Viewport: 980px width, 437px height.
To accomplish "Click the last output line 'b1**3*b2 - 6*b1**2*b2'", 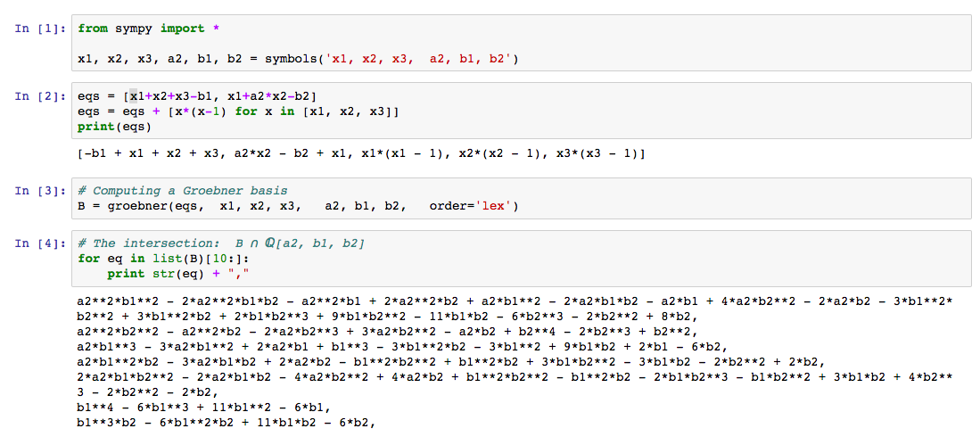I will (226, 424).
